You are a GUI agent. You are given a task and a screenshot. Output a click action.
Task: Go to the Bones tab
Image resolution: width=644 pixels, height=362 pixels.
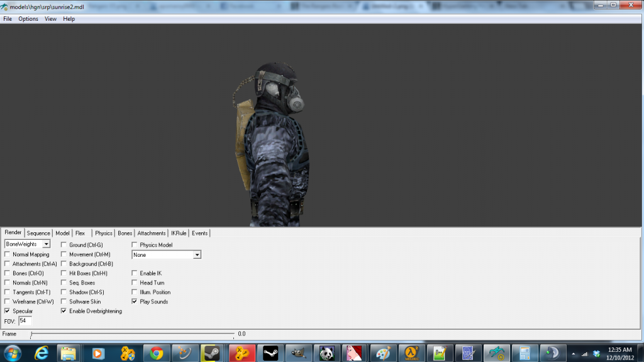click(125, 233)
